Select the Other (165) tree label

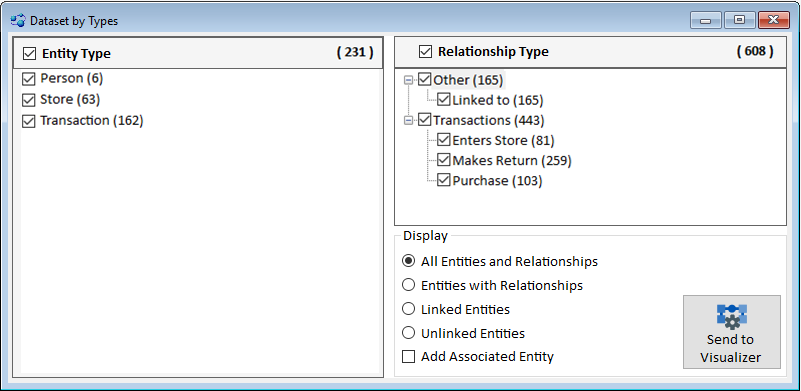pos(468,80)
